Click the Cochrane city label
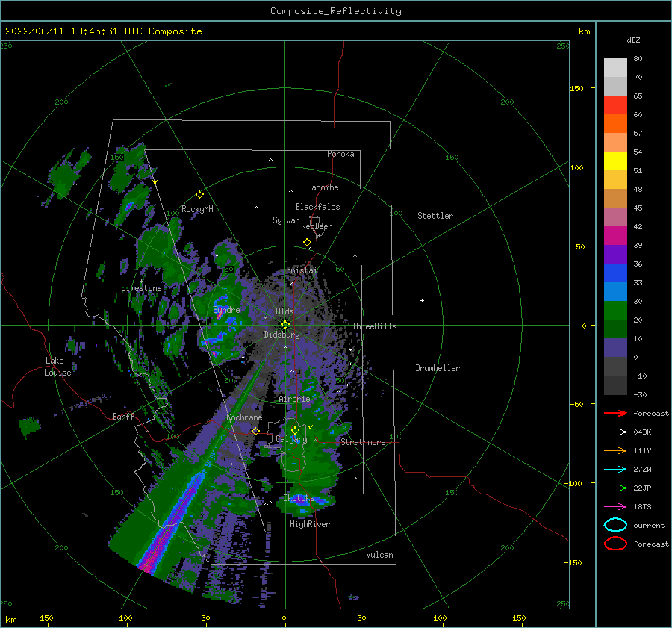Screen dimensions: 672x628 click(244, 417)
